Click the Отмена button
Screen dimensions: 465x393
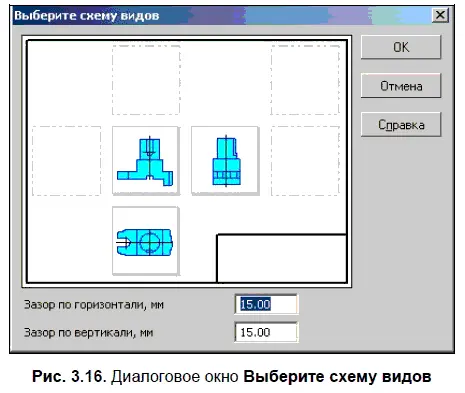pos(401,86)
